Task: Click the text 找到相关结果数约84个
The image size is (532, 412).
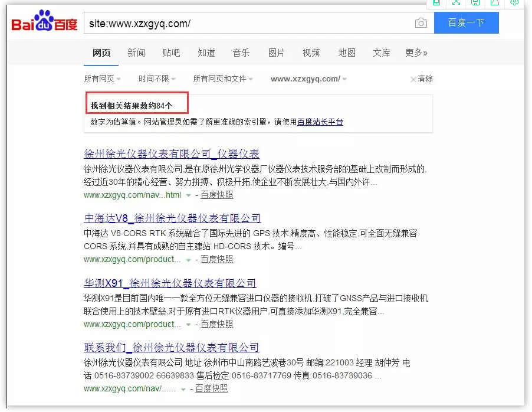Action: coord(132,106)
